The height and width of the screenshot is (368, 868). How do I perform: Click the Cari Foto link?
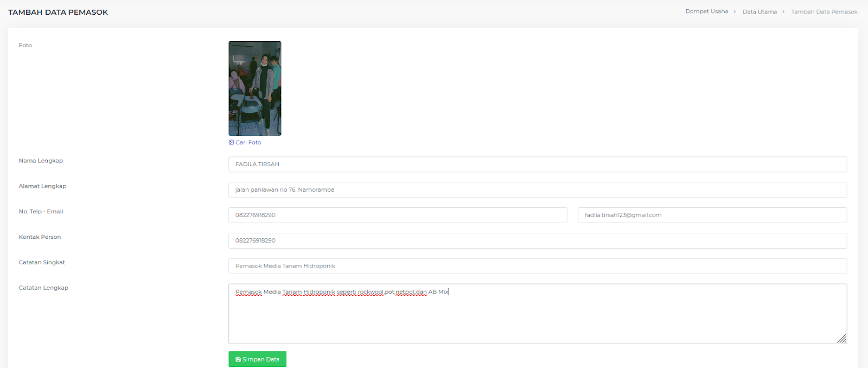[x=245, y=142]
